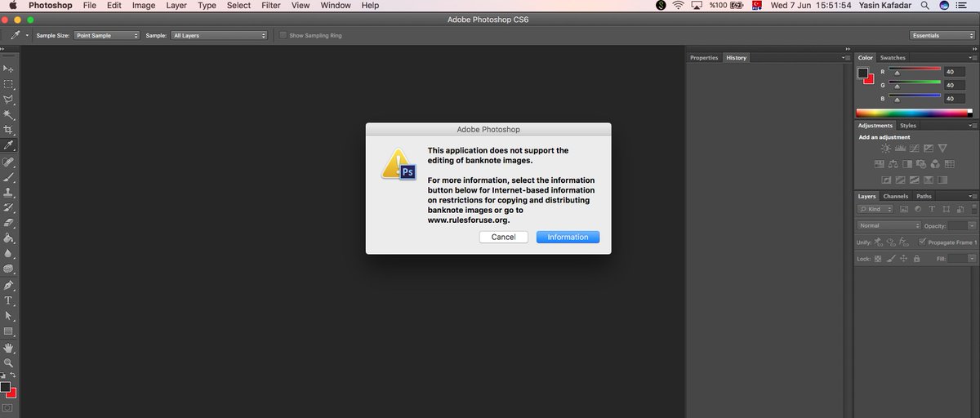Open the Color panel flyout menu
Screen dimensions: 980x418
coord(973,58)
